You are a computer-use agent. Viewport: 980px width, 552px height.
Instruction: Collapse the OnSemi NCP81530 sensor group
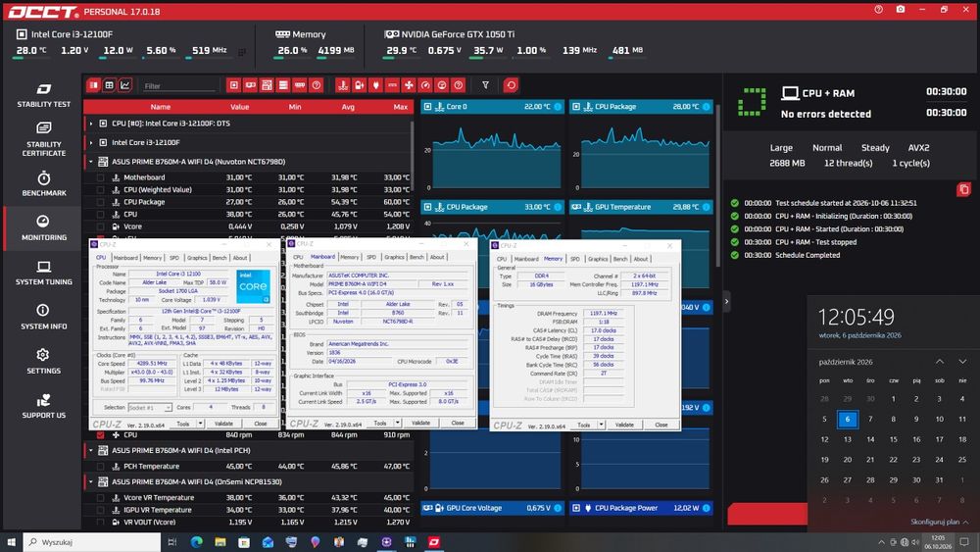point(90,482)
